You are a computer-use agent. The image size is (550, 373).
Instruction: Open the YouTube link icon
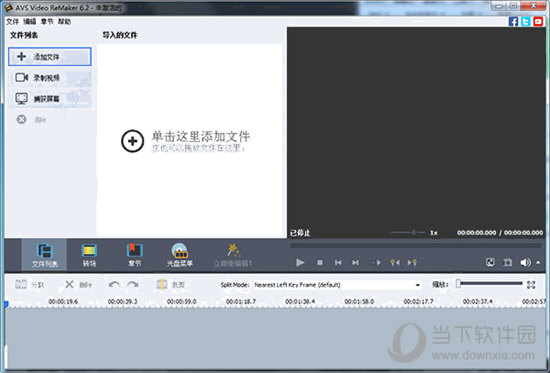[x=538, y=21]
